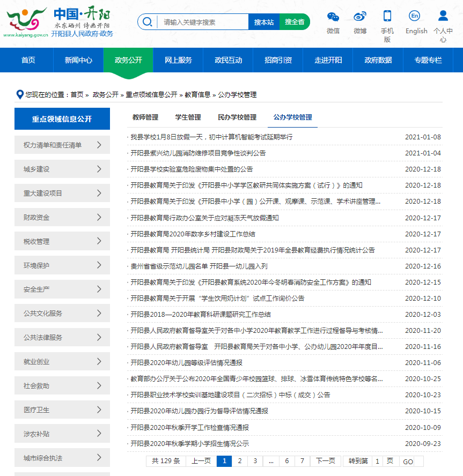Click the keyword search input field

[203, 22]
